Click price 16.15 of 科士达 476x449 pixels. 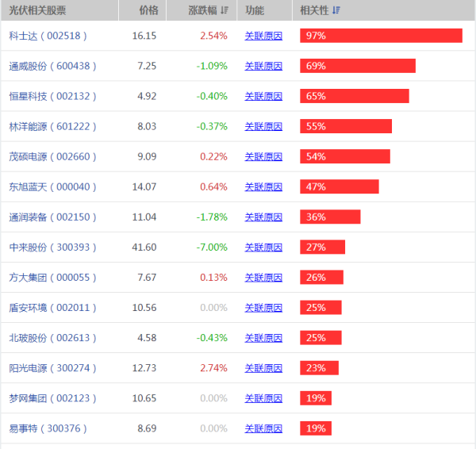(144, 36)
